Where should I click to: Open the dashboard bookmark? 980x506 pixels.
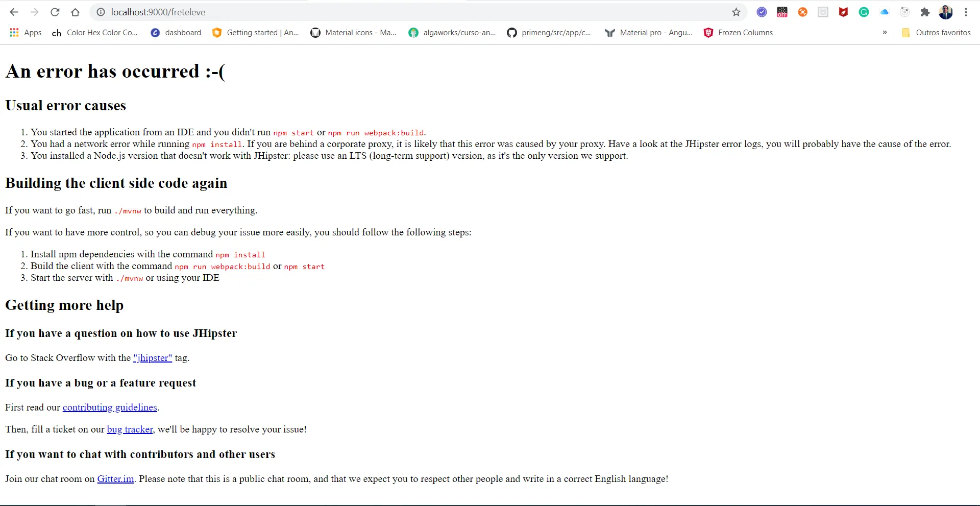176,33
